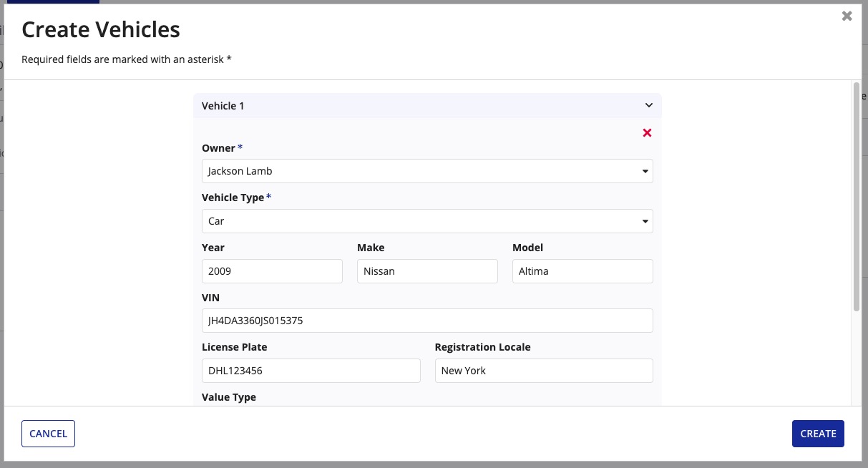The image size is (868, 468).
Task: Click the Value Type label
Action: [x=229, y=397]
